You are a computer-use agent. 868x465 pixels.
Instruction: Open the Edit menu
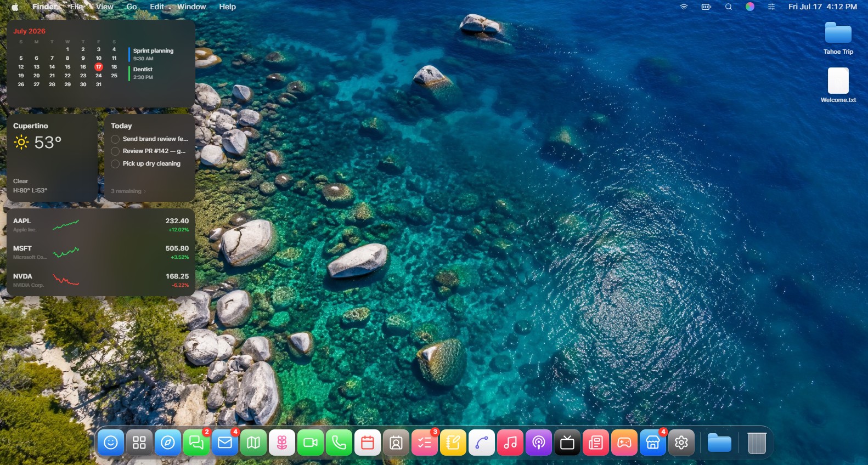[157, 7]
